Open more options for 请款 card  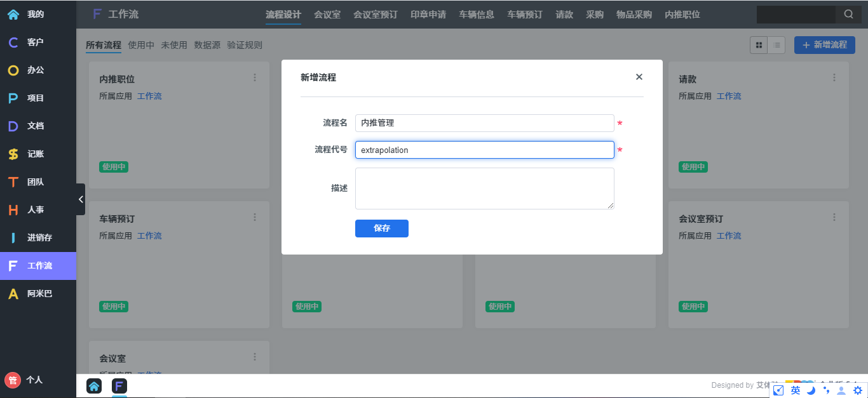[x=834, y=77]
